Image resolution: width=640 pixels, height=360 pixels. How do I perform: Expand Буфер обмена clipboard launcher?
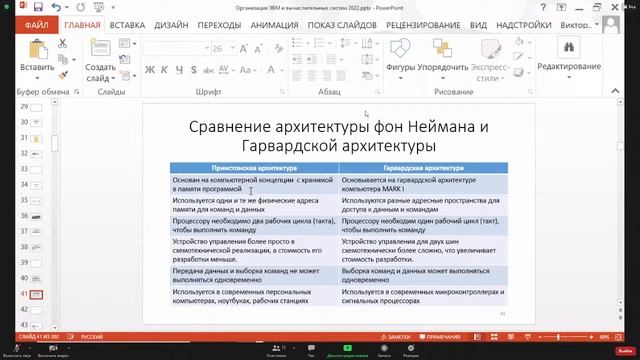coord(76,92)
